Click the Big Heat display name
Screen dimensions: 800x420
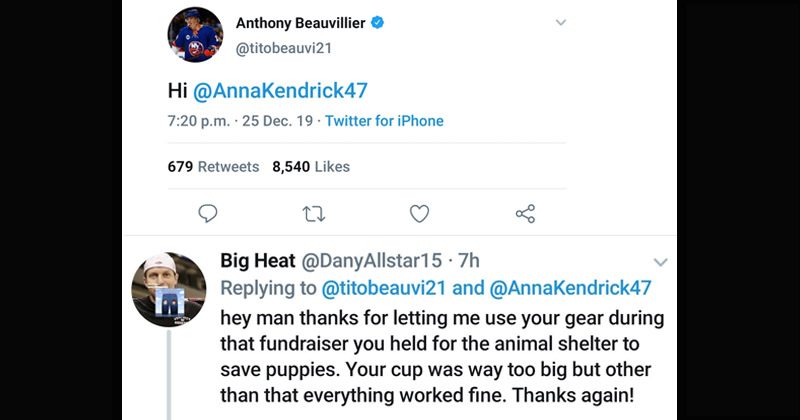tap(257, 261)
